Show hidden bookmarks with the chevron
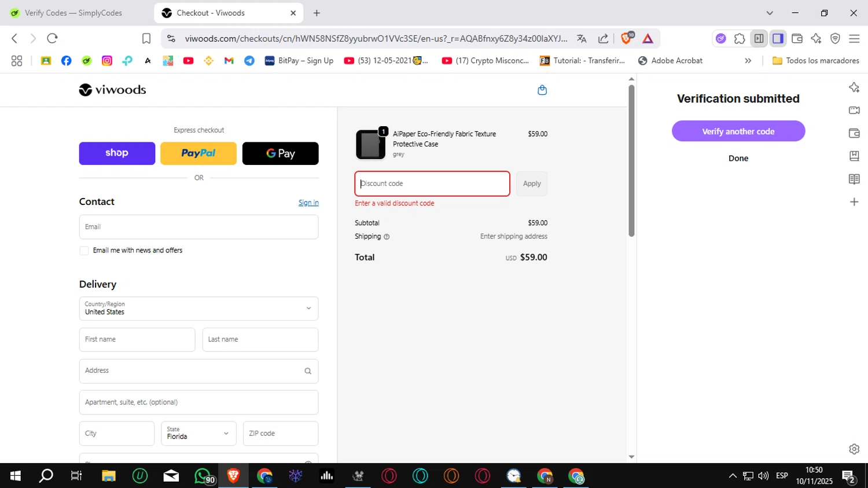The image size is (868, 488). point(748,61)
